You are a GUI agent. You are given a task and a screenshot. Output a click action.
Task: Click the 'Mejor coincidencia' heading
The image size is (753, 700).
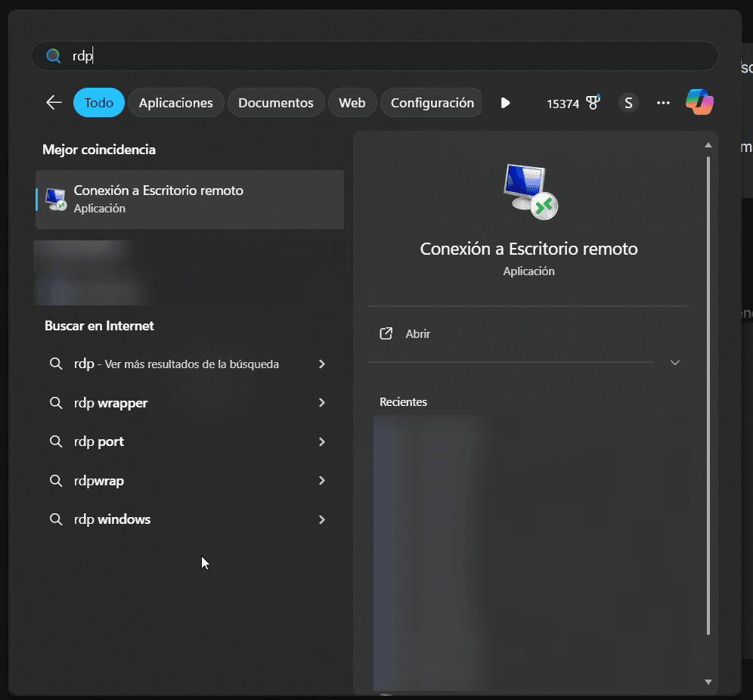99,150
